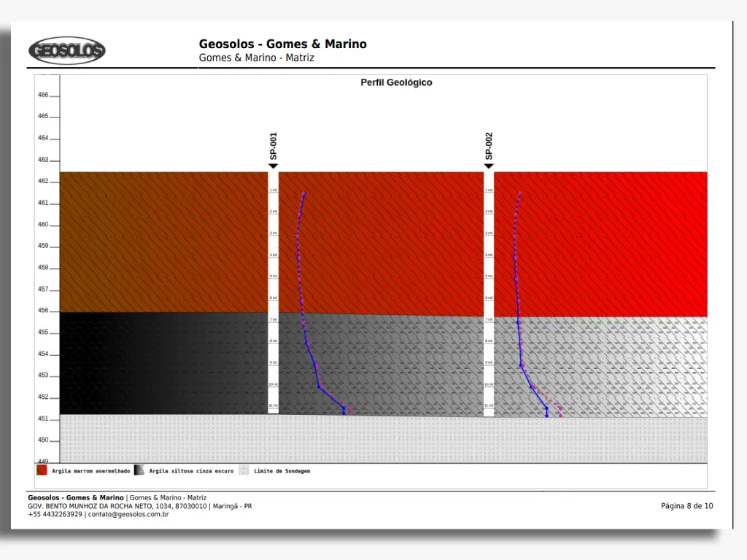Click the Gomes & Marino - Matriz header subtitle
747x560 pixels.
[x=256, y=58]
